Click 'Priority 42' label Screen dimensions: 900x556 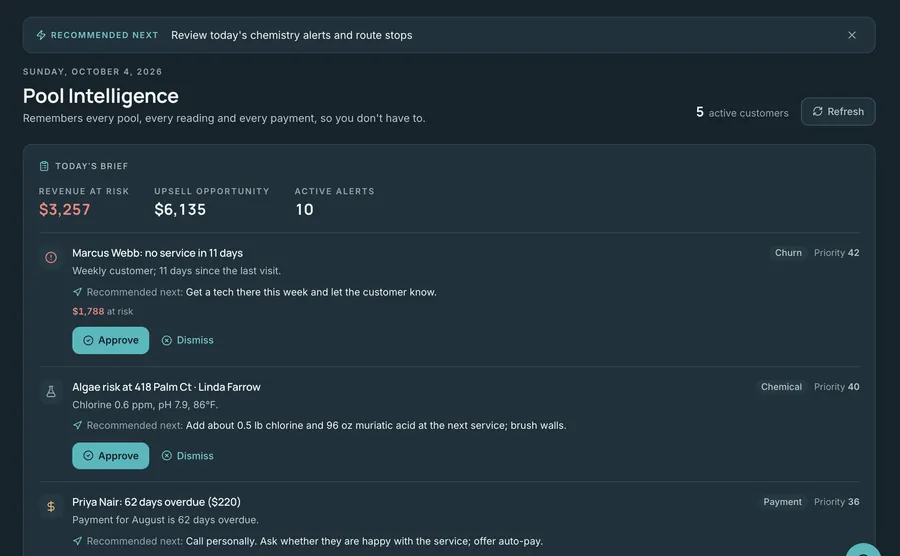[x=836, y=252]
